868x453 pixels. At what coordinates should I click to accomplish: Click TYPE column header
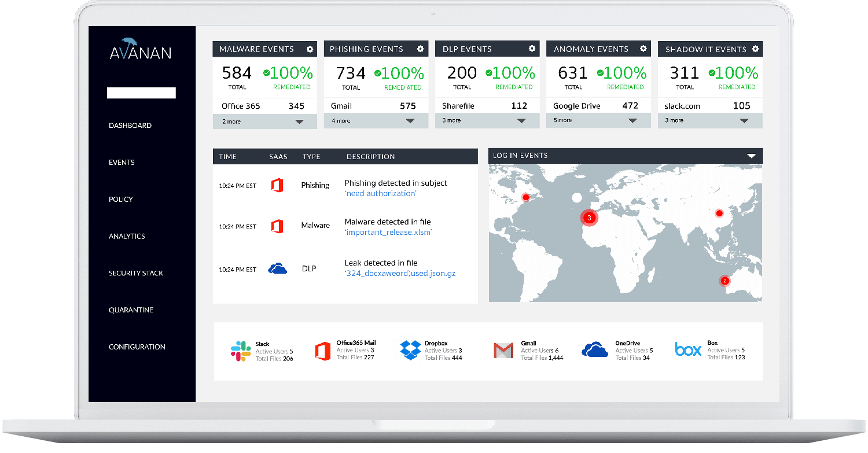pos(311,157)
